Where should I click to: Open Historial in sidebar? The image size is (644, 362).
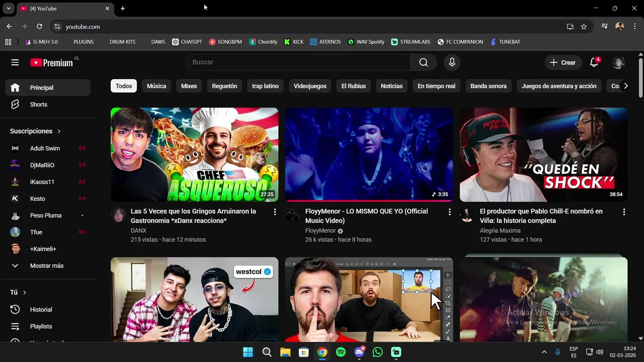48,310
